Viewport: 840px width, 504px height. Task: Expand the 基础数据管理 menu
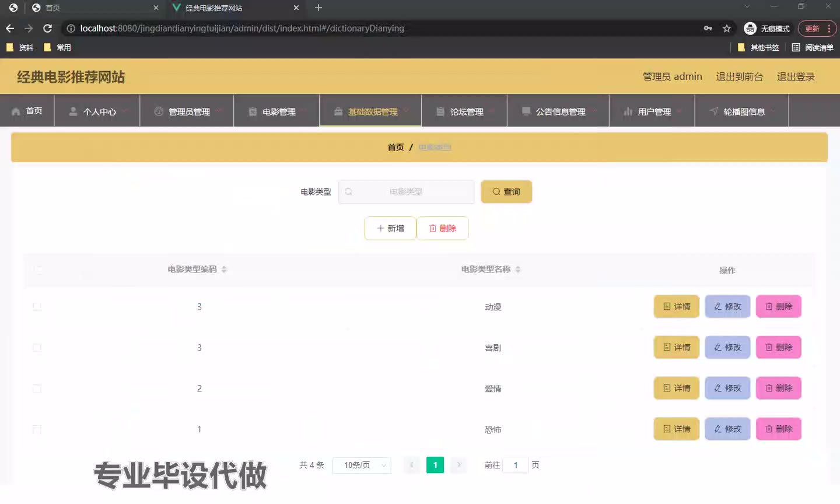(x=370, y=111)
